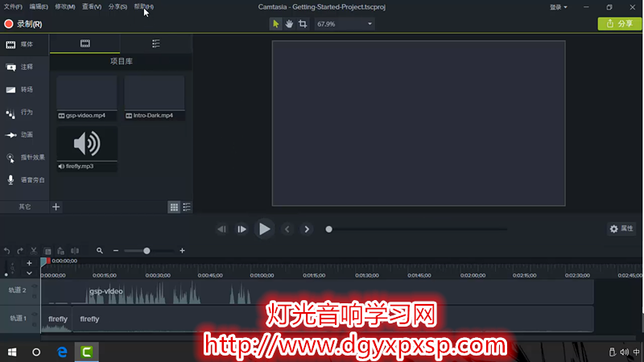The height and width of the screenshot is (362, 644).
Task: Open Cortana circle in the taskbar
Action: pyautogui.click(x=36, y=352)
